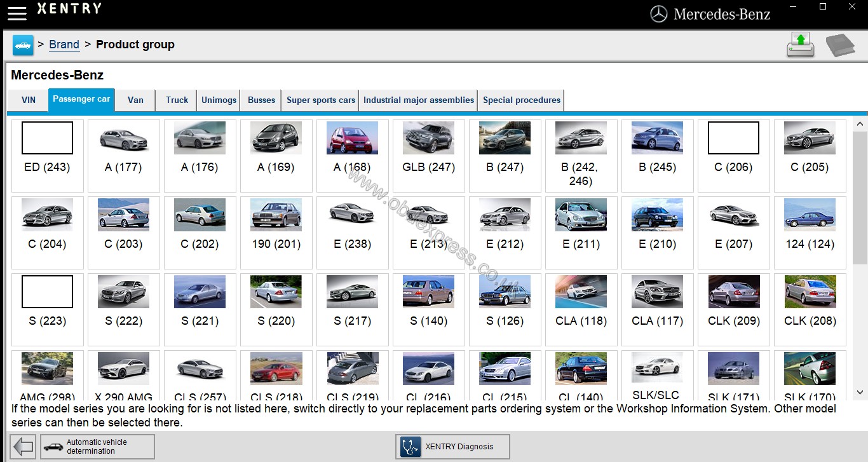The image size is (868, 462).
Task: Select the Passenger car tab
Action: click(81, 100)
